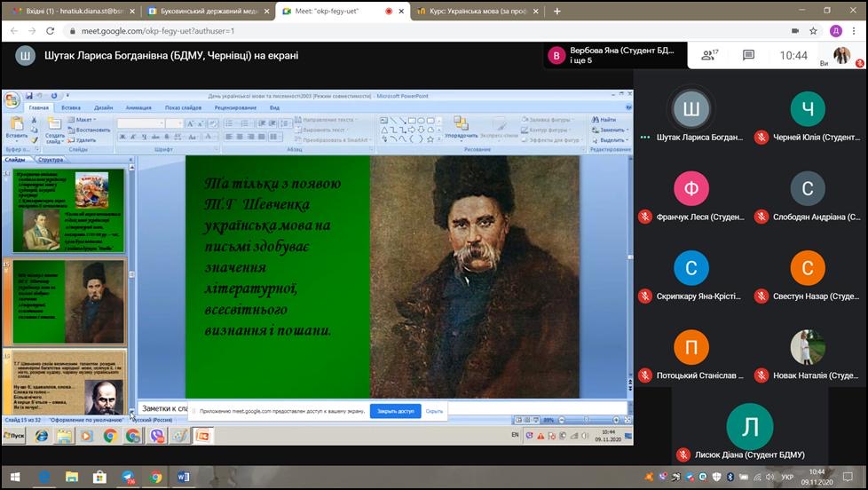Click the Удалить slide button in ribbon
Screen dimensions: 868x490
tap(82, 140)
